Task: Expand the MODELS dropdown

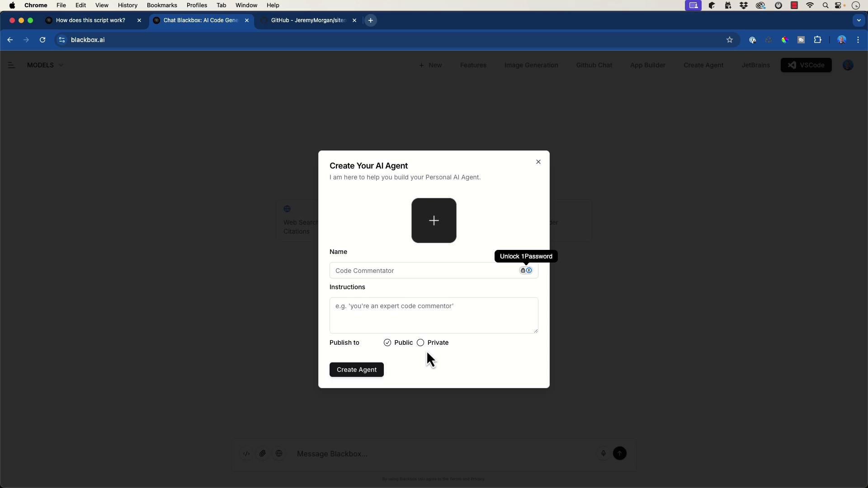Action: (x=45, y=65)
